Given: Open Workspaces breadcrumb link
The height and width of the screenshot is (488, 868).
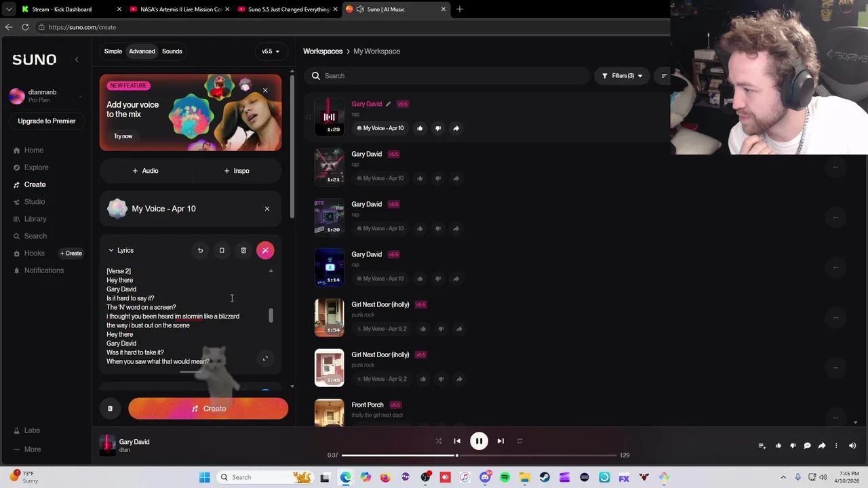Looking at the screenshot, I should [x=323, y=52].
